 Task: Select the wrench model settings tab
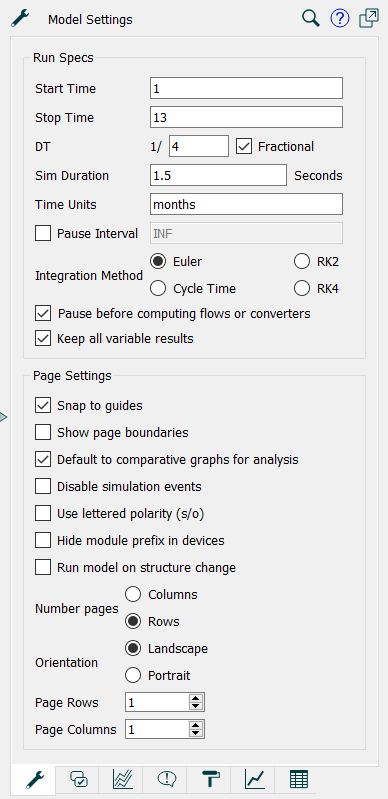[35, 779]
